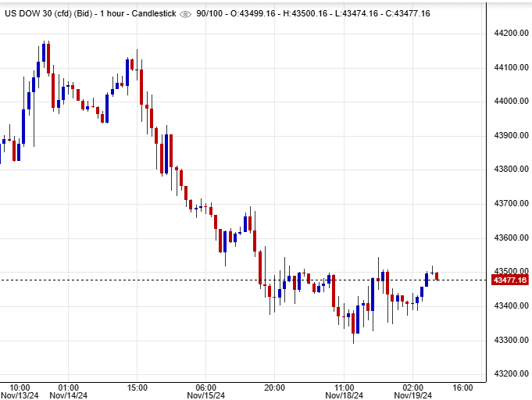The image size is (532, 400).
Task: Select the Candlestick chart type label
Action: point(153,15)
